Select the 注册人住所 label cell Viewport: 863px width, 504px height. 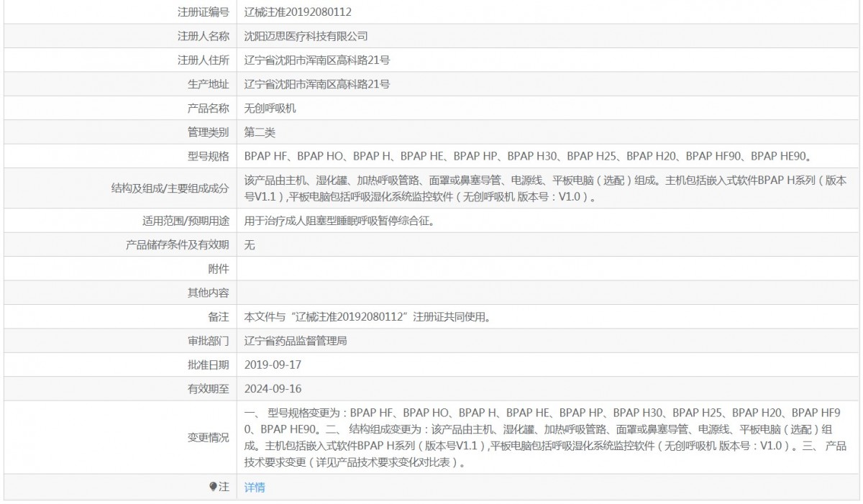click(119, 60)
